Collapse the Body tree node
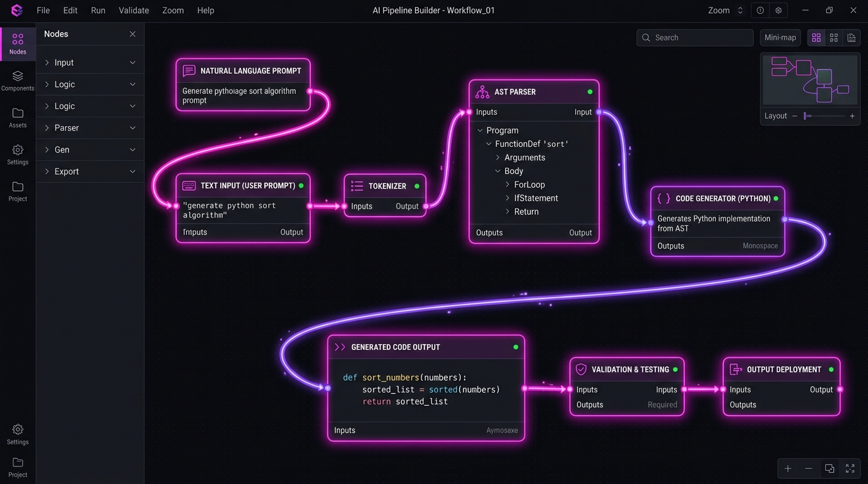The image size is (868, 484). click(x=498, y=171)
